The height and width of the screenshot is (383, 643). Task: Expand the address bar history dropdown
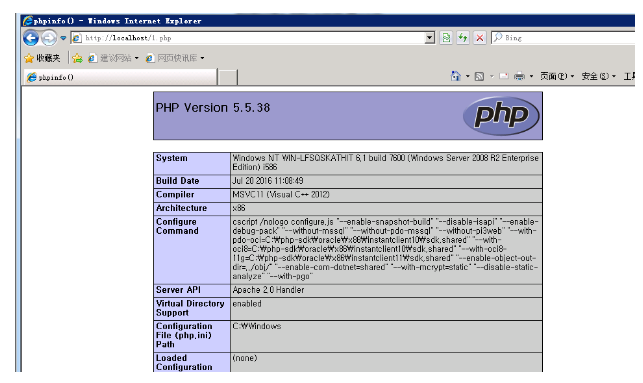(430, 38)
